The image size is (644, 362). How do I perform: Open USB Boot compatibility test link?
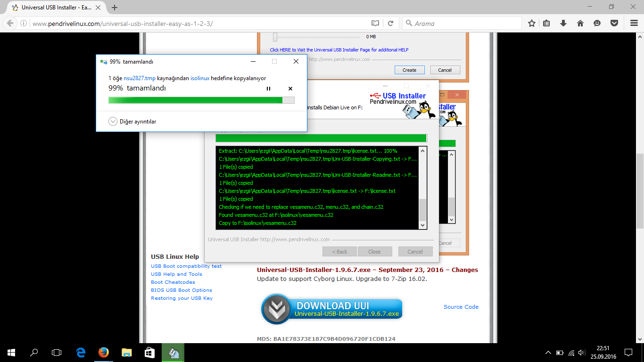186,266
